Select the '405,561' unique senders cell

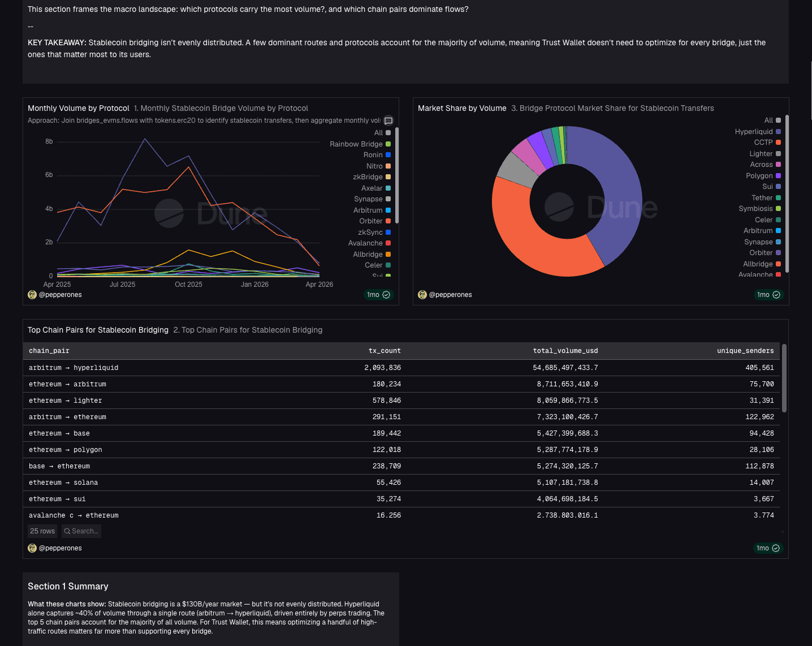pos(759,368)
